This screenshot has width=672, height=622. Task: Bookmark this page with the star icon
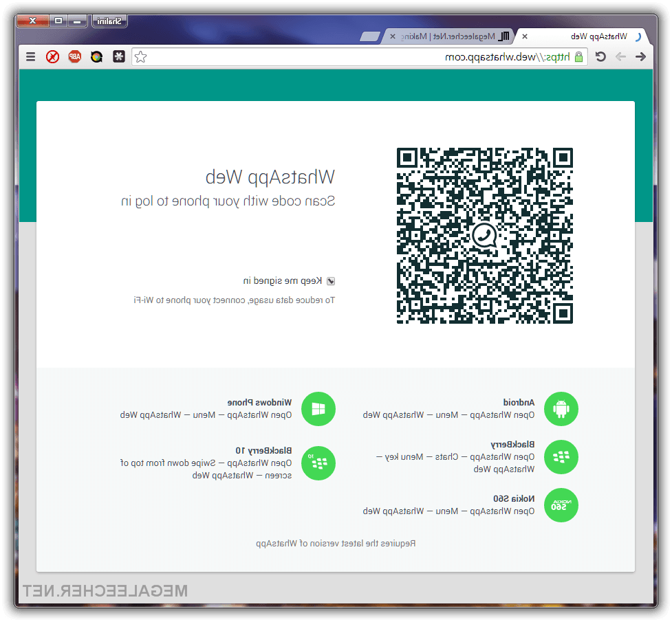140,56
